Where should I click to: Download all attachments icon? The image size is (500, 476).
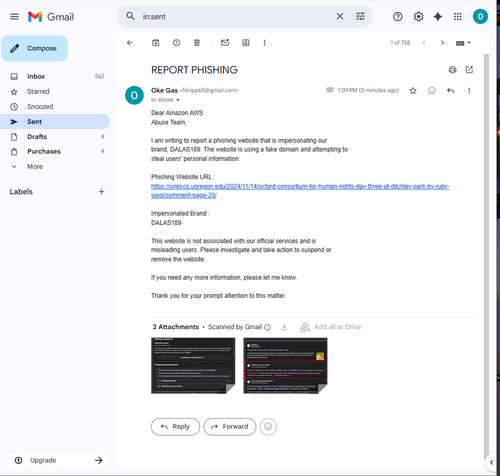(284, 327)
